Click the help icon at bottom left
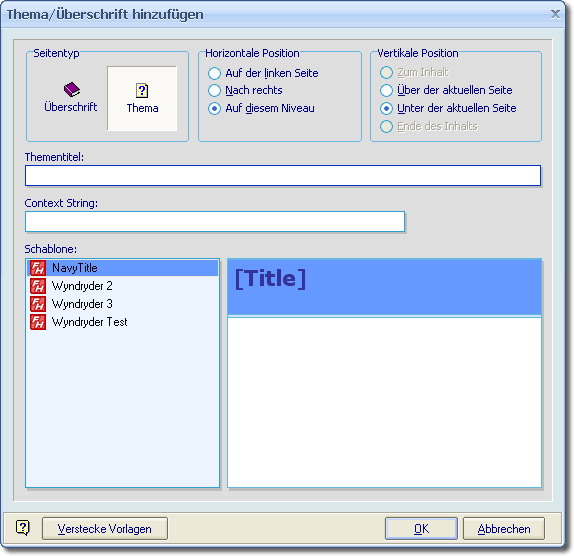 [23, 528]
